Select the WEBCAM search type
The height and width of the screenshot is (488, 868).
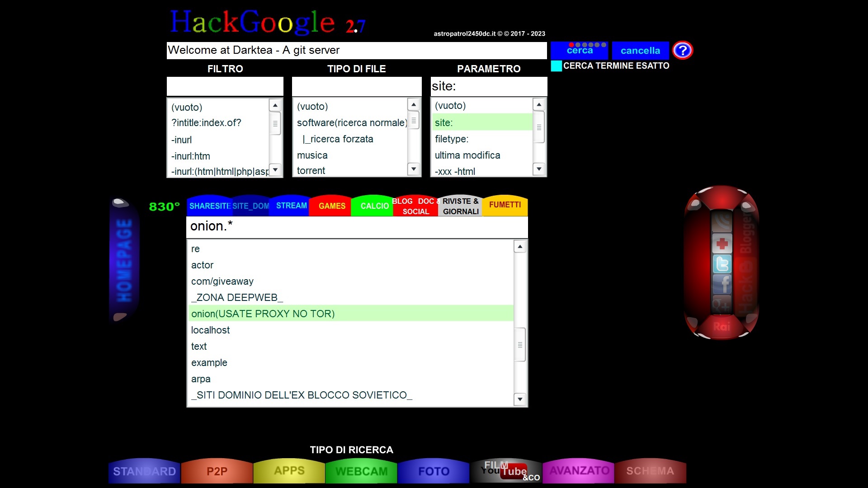362,471
